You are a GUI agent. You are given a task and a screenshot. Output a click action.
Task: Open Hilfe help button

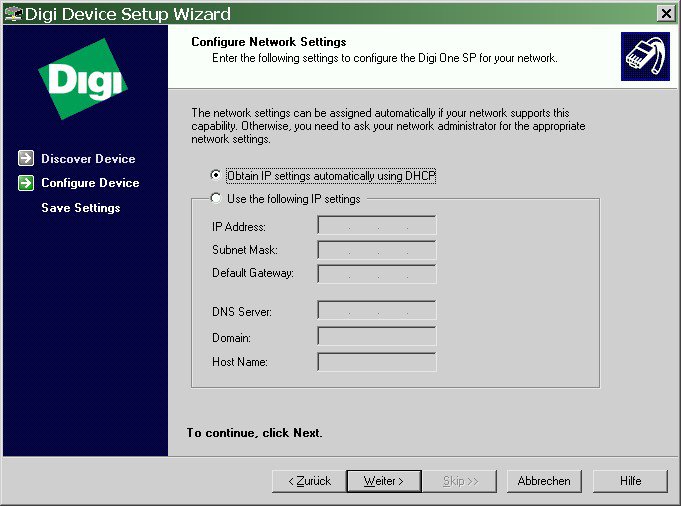click(x=630, y=481)
